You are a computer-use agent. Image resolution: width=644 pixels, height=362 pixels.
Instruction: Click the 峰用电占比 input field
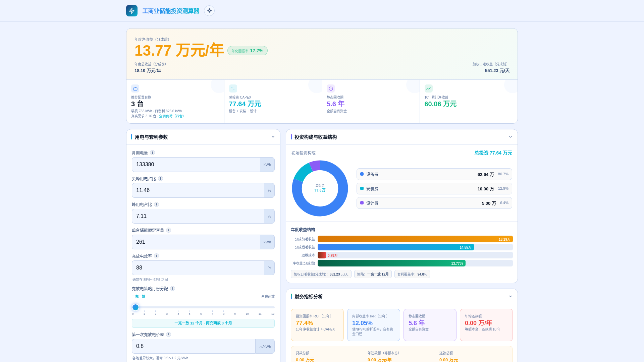198,216
